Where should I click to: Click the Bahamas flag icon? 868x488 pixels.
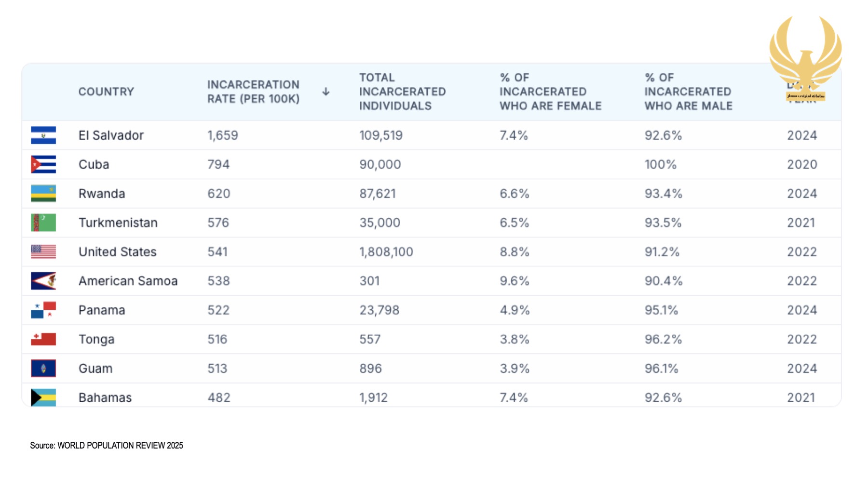click(43, 397)
